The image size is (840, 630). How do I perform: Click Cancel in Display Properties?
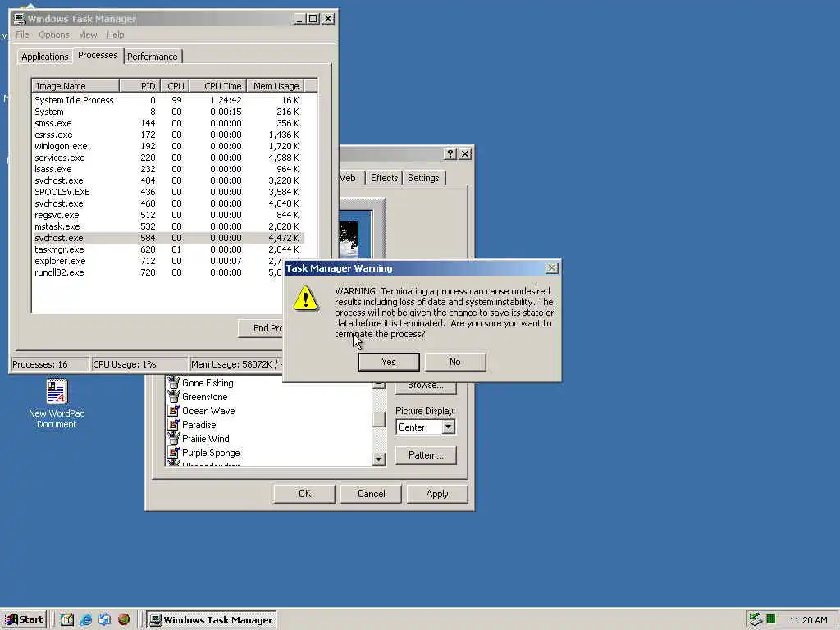[371, 493]
